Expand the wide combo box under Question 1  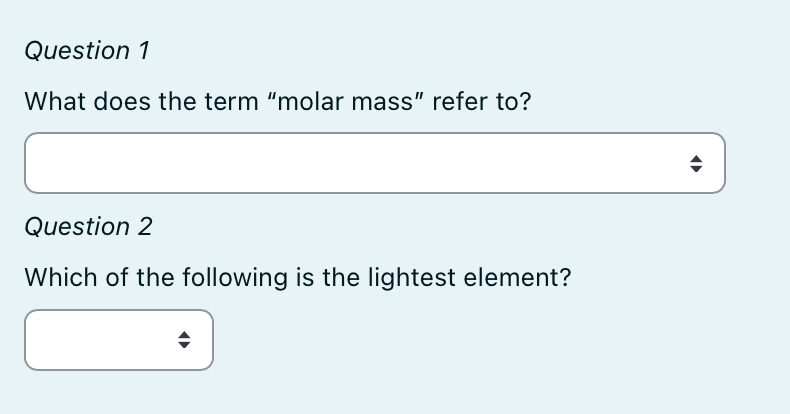(x=375, y=163)
